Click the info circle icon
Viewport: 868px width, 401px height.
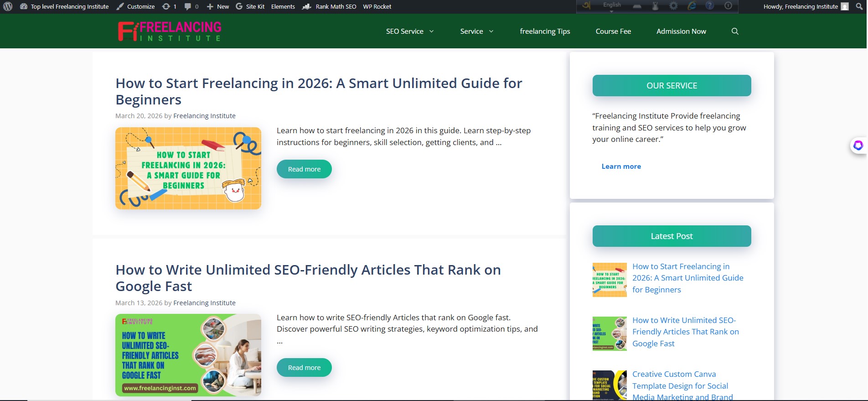tap(728, 5)
